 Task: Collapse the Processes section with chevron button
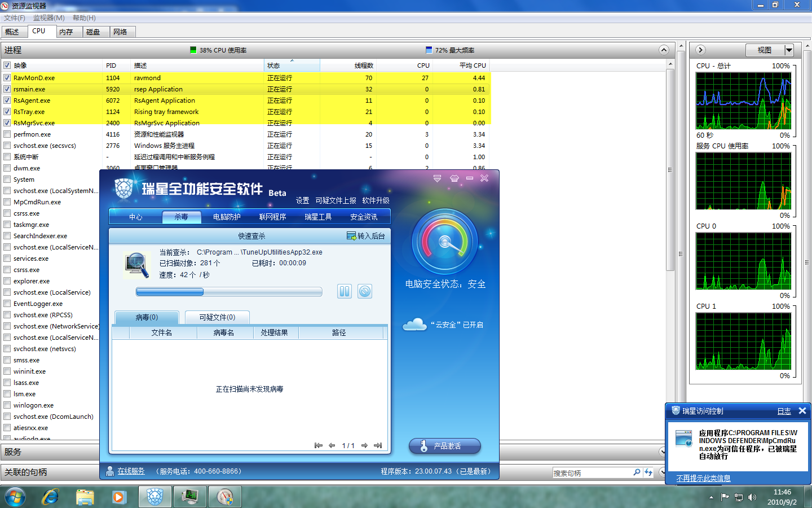(x=664, y=50)
